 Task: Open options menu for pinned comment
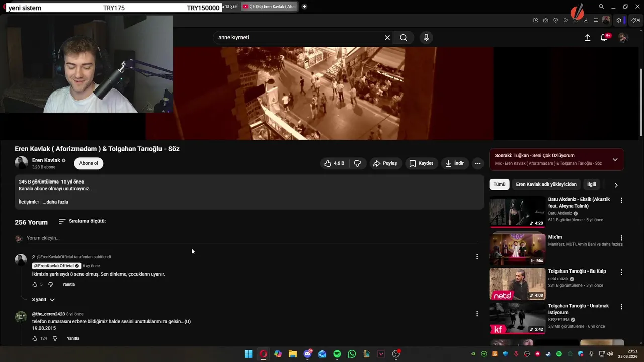tap(477, 257)
